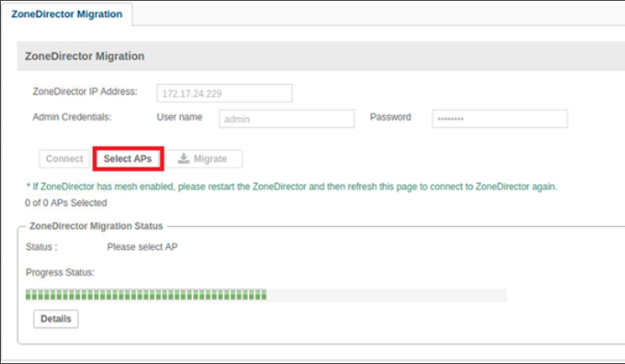Click the Migrate button text
625x364 pixels.
(x=211, y=159)
